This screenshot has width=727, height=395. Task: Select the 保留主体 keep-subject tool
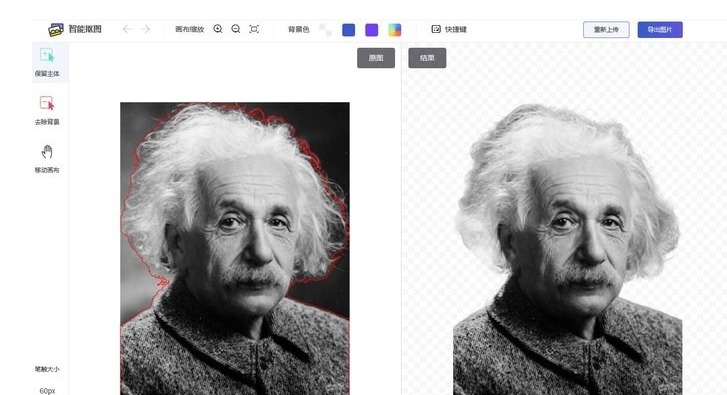(47, 62)
